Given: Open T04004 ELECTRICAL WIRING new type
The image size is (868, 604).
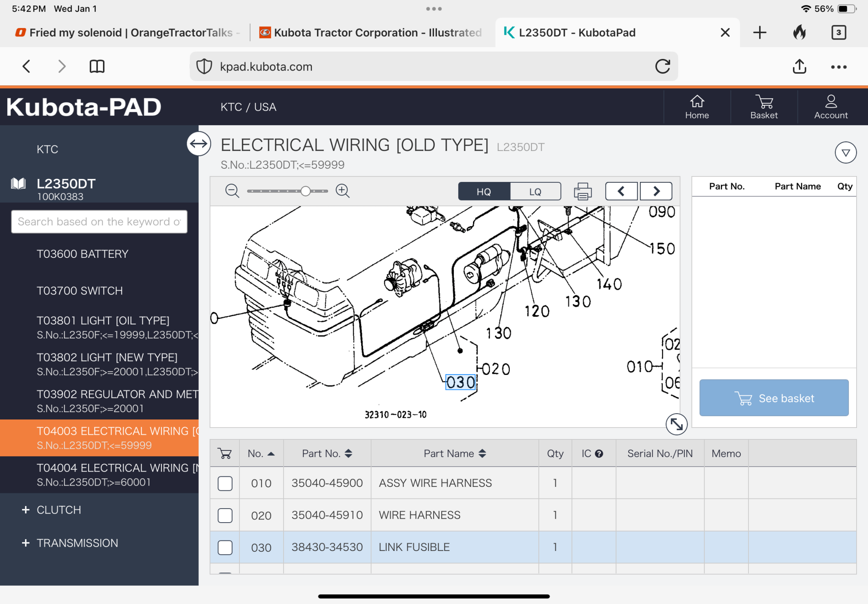Looking at the screenshot, I should click(99, 475).
